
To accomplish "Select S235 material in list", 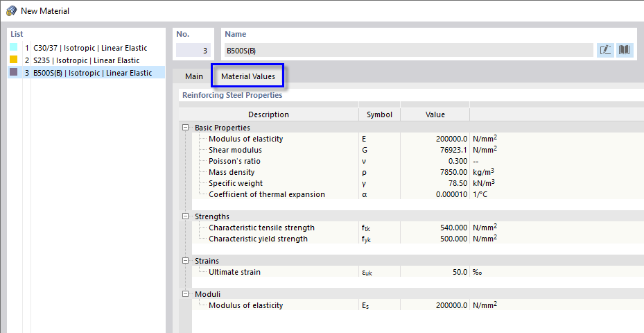I will click(x=86, y=60).
